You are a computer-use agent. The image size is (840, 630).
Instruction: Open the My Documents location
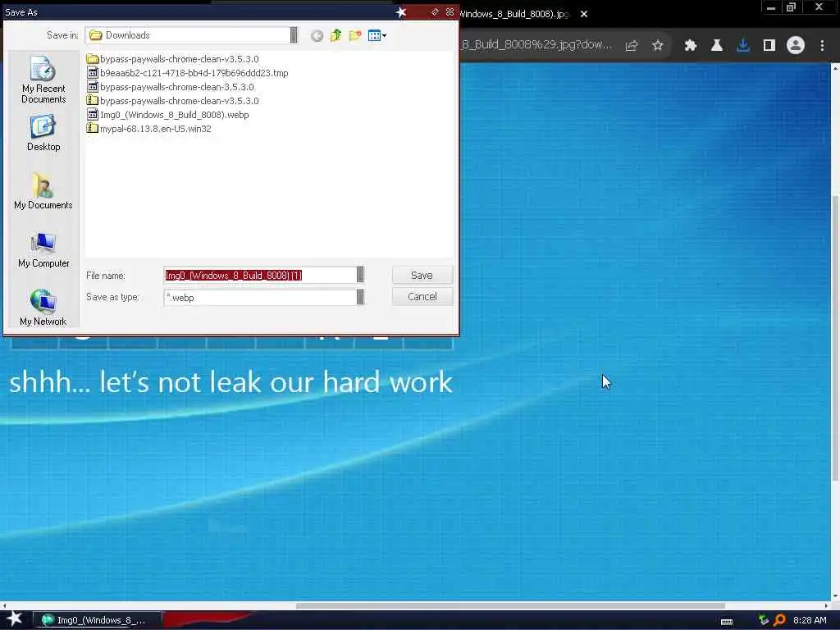tap(43, 191)
